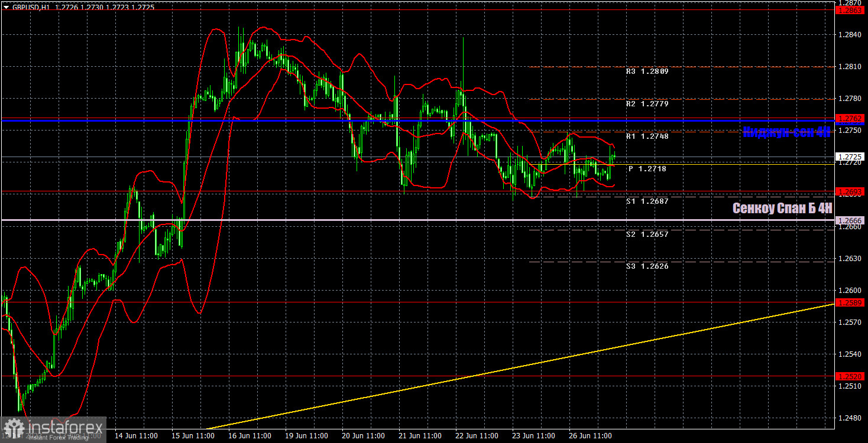
Task: Click the Сенкоу Спан Б 4H label
Action: (x=782, y=209)
